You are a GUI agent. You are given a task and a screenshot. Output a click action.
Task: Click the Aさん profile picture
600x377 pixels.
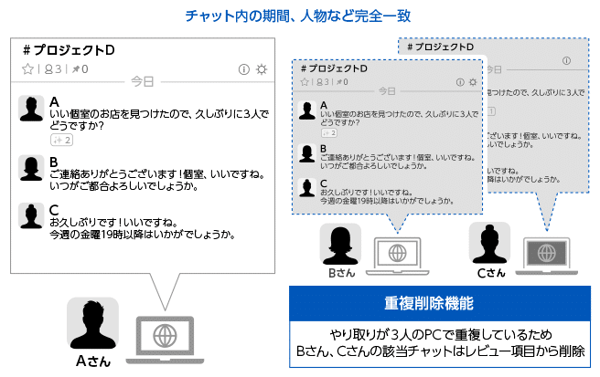93,323
